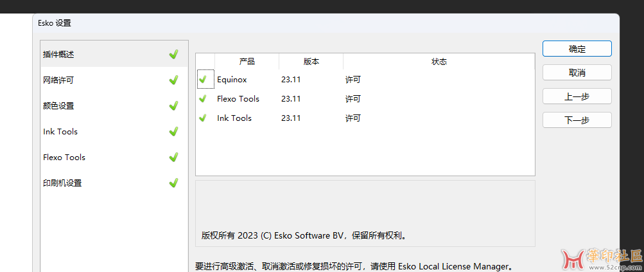The width and height of the screenshot is (644, 272).
Task: Select the Flexo Tools product name in table
Action: (x=238, y=99)
